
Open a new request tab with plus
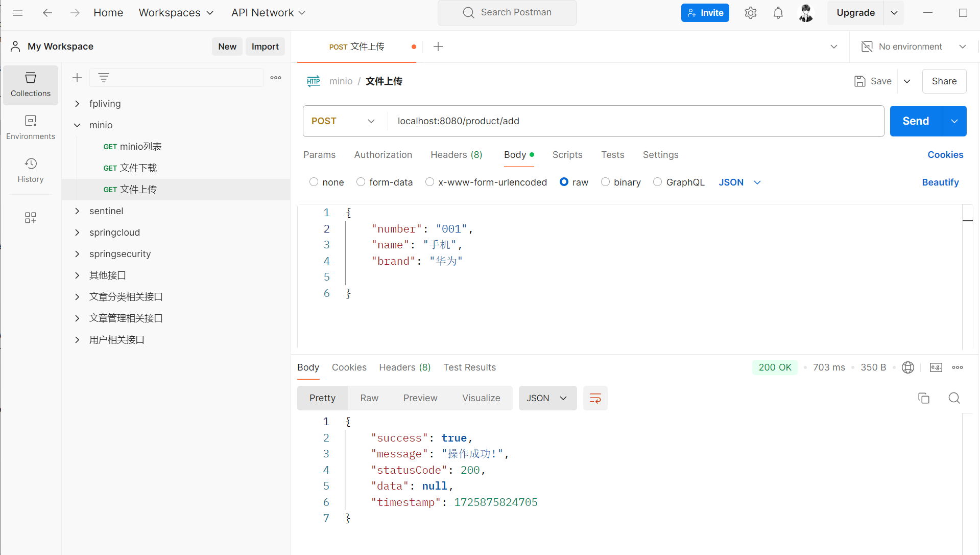(438, 47)
